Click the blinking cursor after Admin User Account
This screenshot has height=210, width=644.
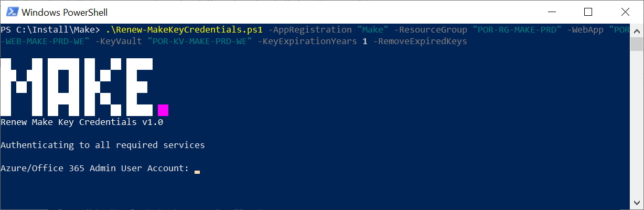tap(197, 171)
